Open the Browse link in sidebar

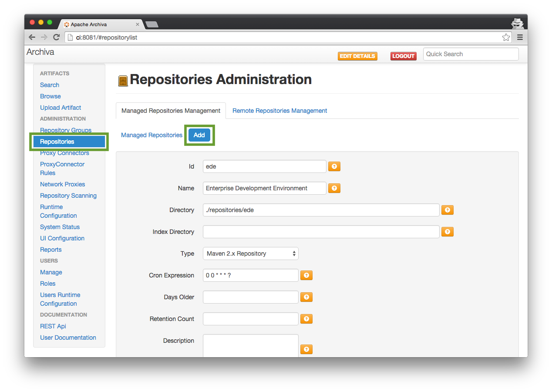coord(50,96)
